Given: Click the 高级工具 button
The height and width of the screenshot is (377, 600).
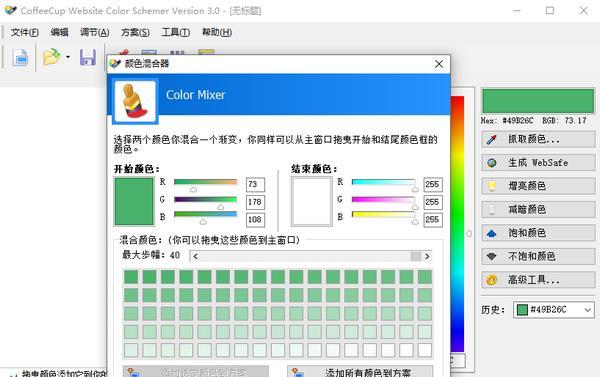Looking at the screenshot, I should (538, 280).
